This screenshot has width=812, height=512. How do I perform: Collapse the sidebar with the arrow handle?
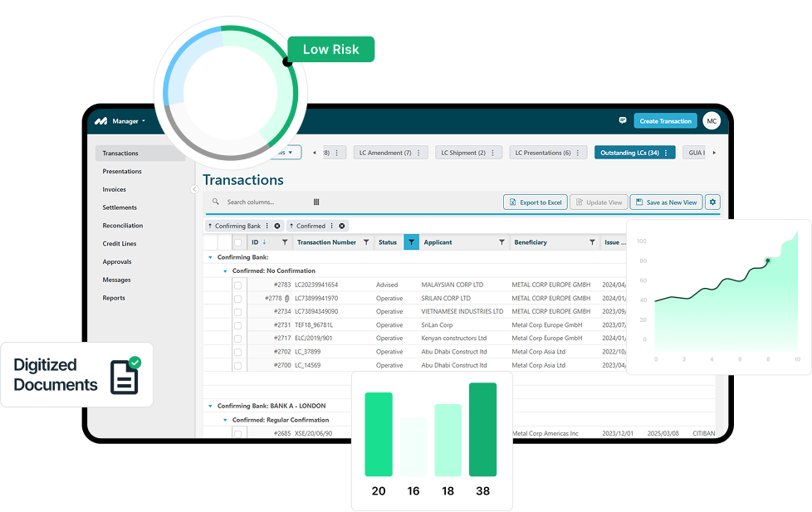click(x=194, y=189)
